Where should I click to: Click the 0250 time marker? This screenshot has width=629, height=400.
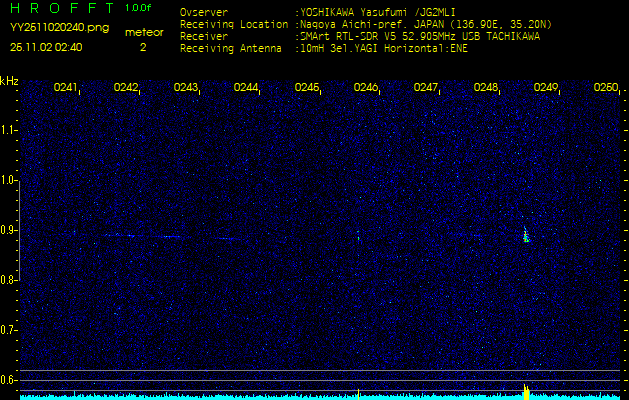coord(605,88)
